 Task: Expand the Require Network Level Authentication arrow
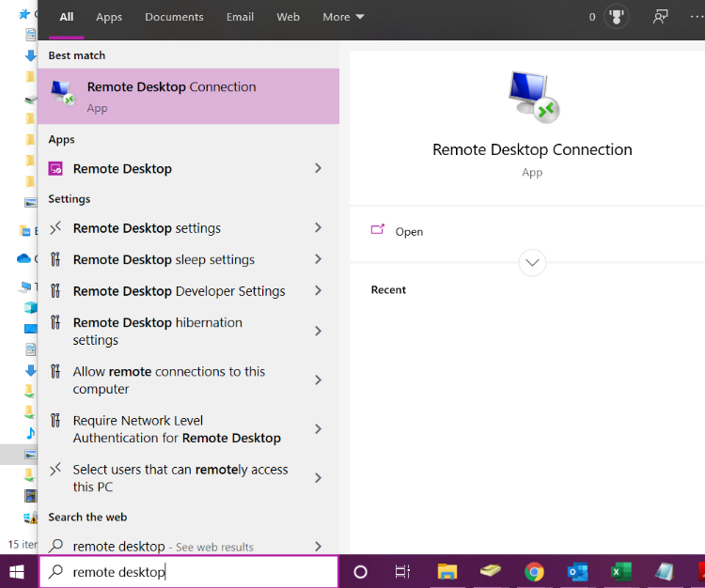tap(319, 429)
